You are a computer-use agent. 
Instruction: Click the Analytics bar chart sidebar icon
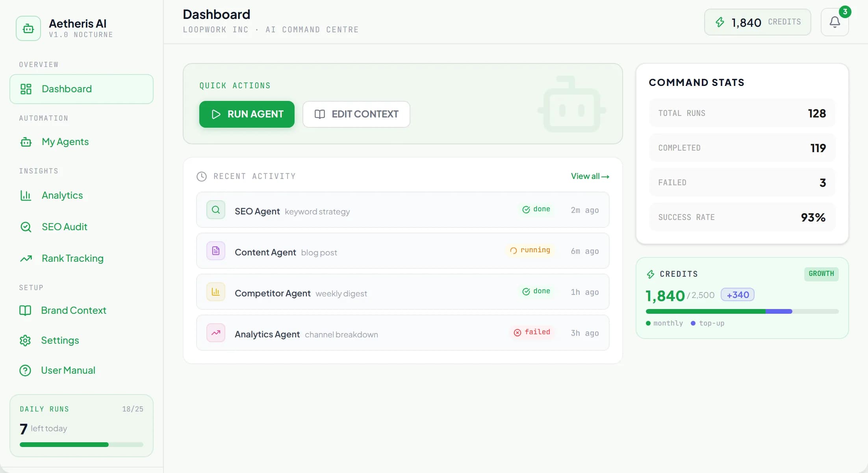tap(26, 196)
